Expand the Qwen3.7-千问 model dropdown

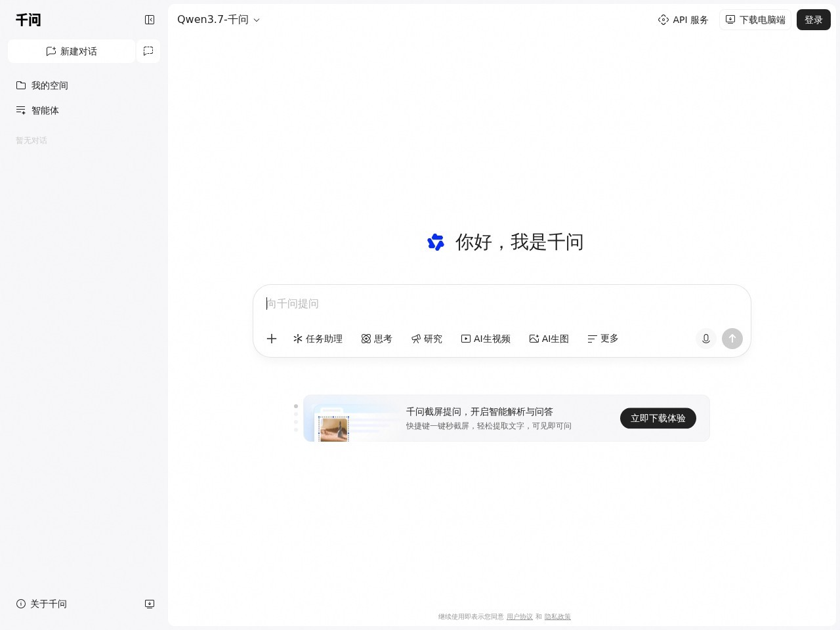coord(219,20)
